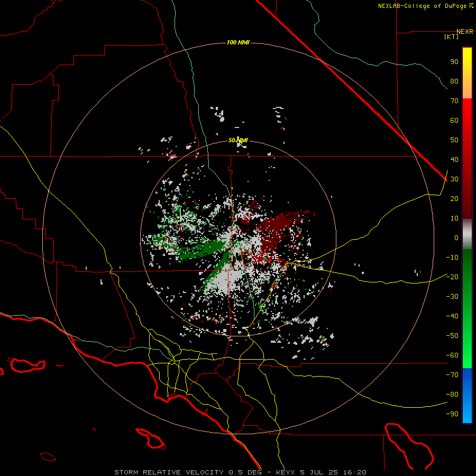Image resolution: width=476 pixels, height=476 pixels.
Task: Select the -60 value on velocity scale
Action: pos(452,355)
